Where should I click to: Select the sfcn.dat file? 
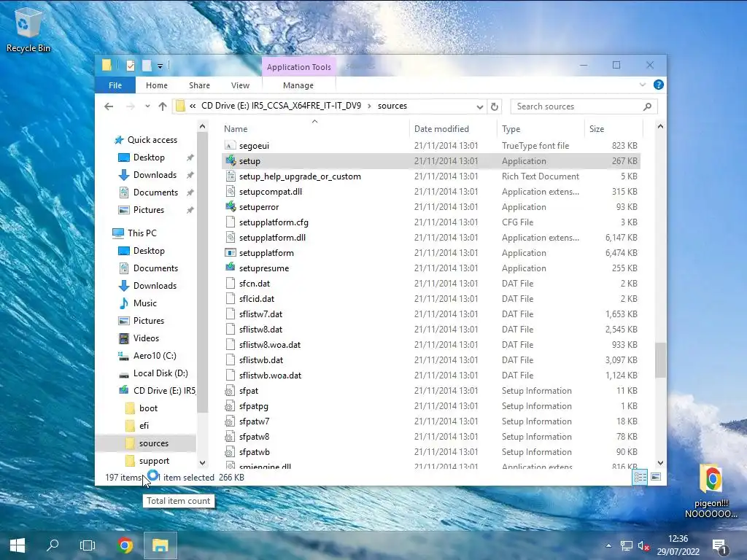[x=430, y=284]
